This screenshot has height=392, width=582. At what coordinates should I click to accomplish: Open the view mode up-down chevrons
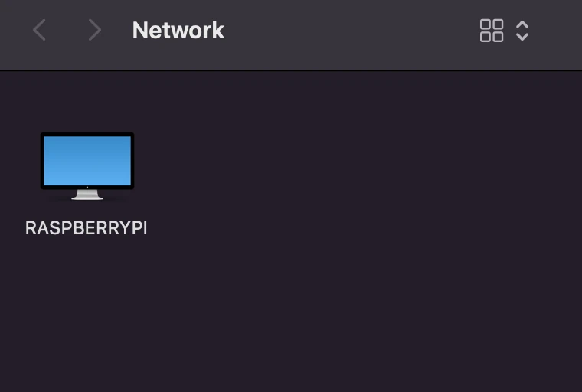coord(522,31)
